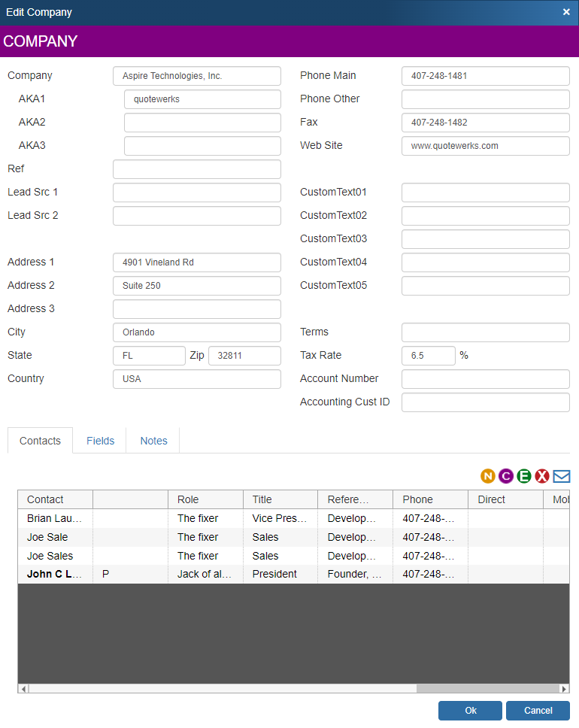Focus the Web Site text field
Screen dimensions: 579x728
(x=485, y=146)
